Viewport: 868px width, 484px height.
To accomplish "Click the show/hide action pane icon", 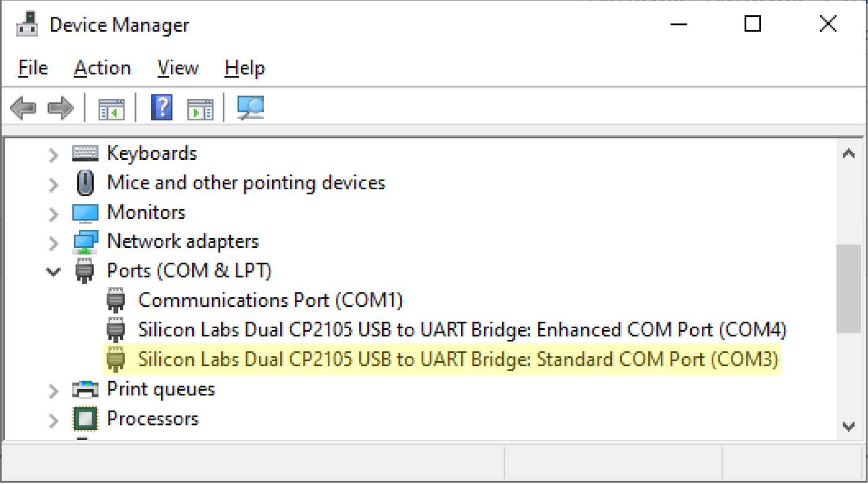I will 200,108.
